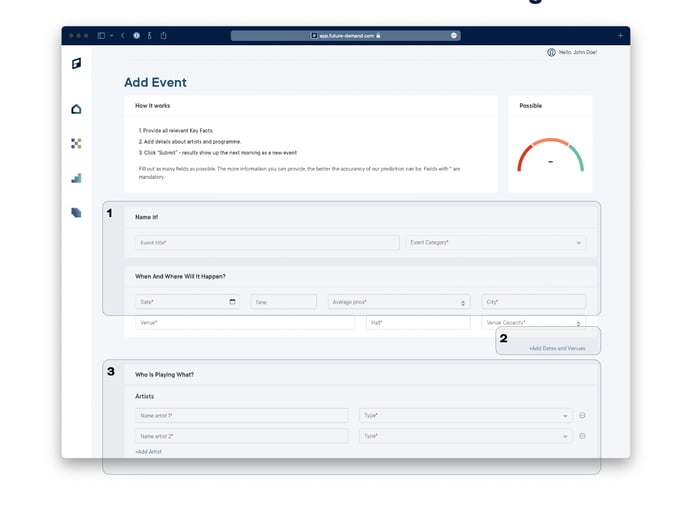This screenshot has width=688, height=509.
Task: Adjust the Average price stepper
Action: 463,303
